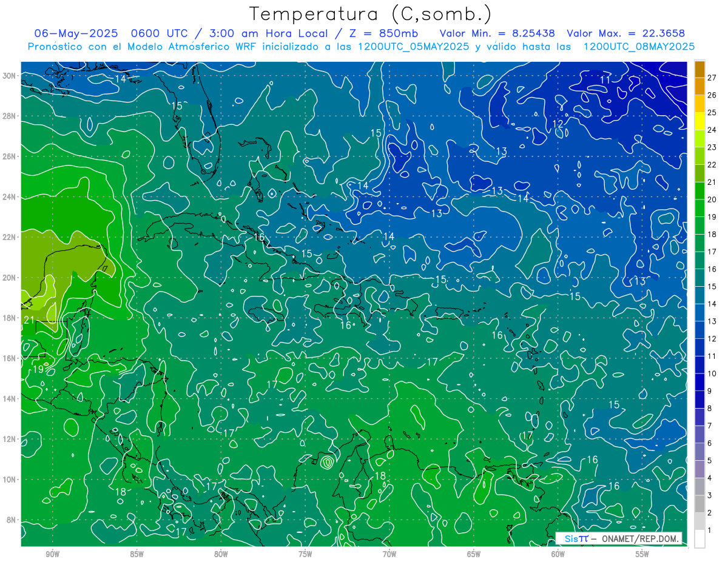Click the colorbar scale number 20
This screenshot has height=562, width=728.
[712, 199]
